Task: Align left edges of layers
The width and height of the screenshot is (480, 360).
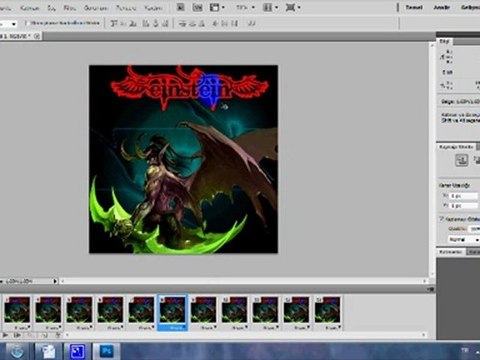Action: pos(146,23)
